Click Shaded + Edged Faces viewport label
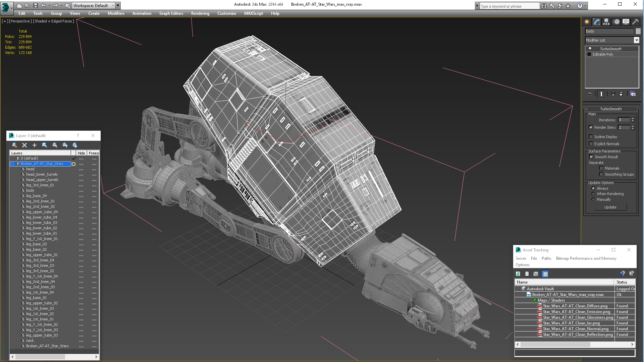This screenshot has height=362, width=644. point(54,21)
